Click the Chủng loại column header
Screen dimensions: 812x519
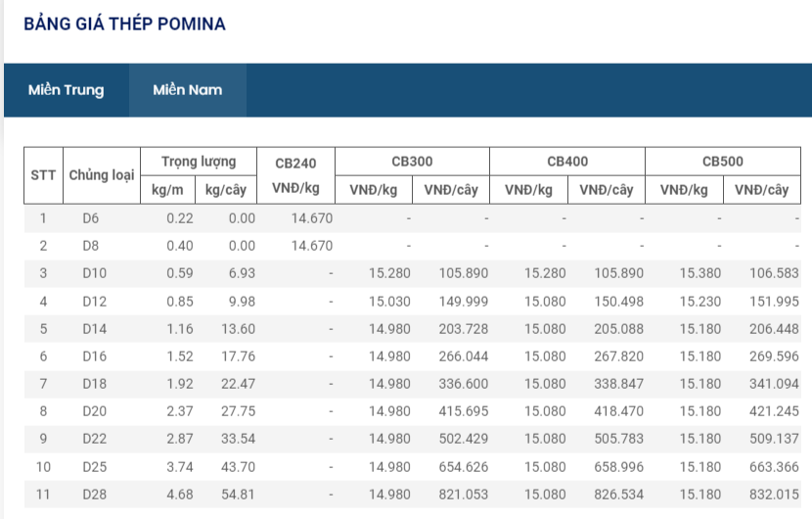point(101,175)
